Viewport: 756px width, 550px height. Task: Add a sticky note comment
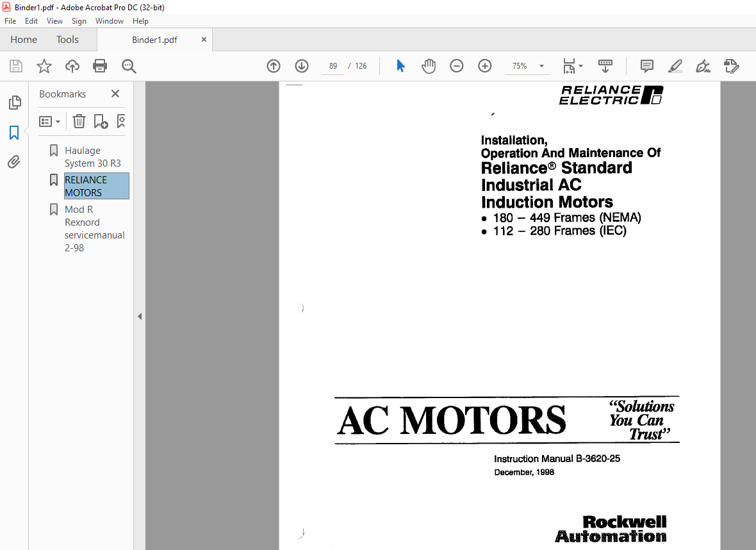pos(646,66)
